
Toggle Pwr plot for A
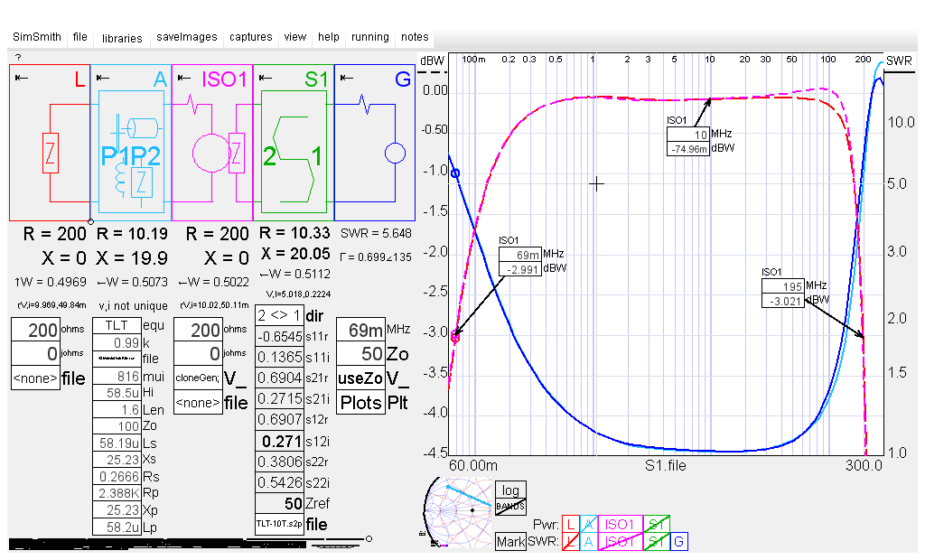point(589,524)
